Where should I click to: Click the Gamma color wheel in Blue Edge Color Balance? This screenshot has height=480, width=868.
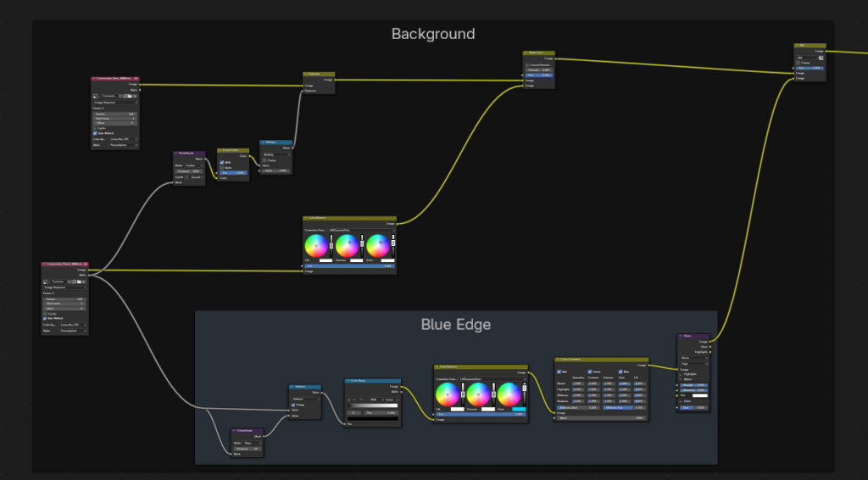click(477, 394)
